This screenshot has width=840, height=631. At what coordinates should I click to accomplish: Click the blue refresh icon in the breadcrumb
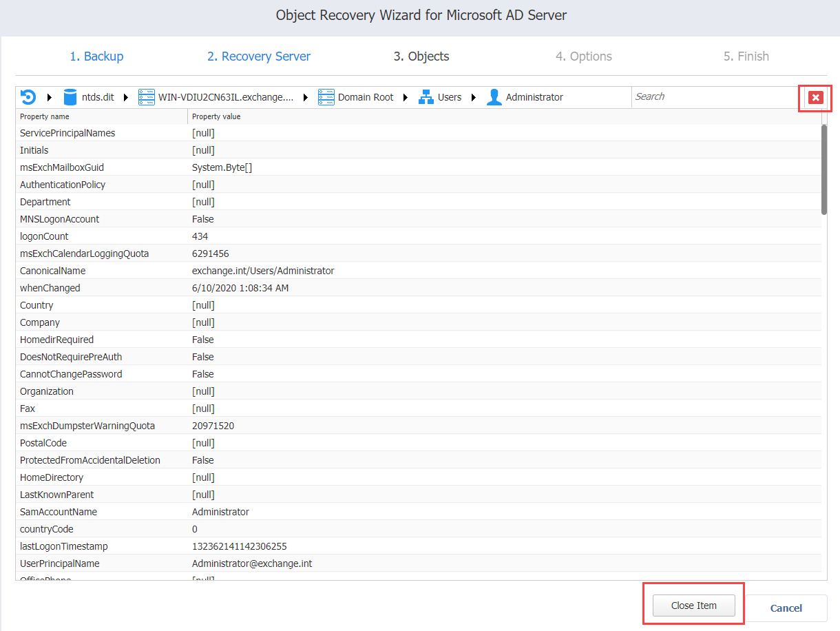coord(28,96)
